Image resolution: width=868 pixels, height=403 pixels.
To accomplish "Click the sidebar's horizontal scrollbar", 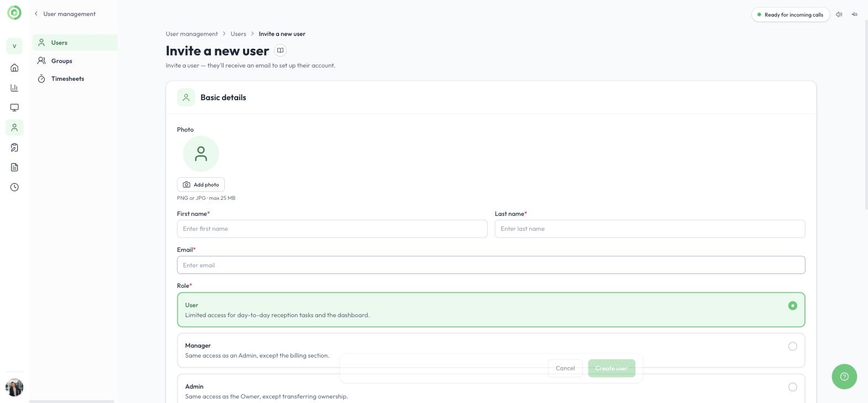I will pos(71,401).
